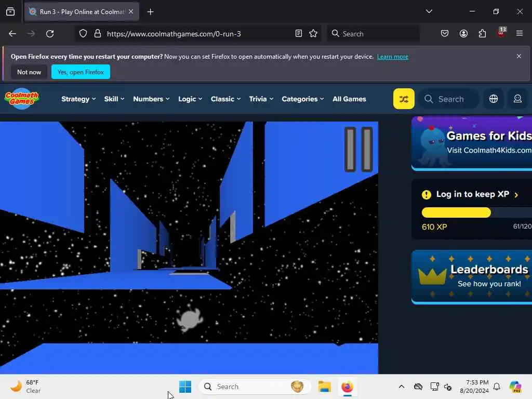Open the Windows Start menu

click(185, 387)
